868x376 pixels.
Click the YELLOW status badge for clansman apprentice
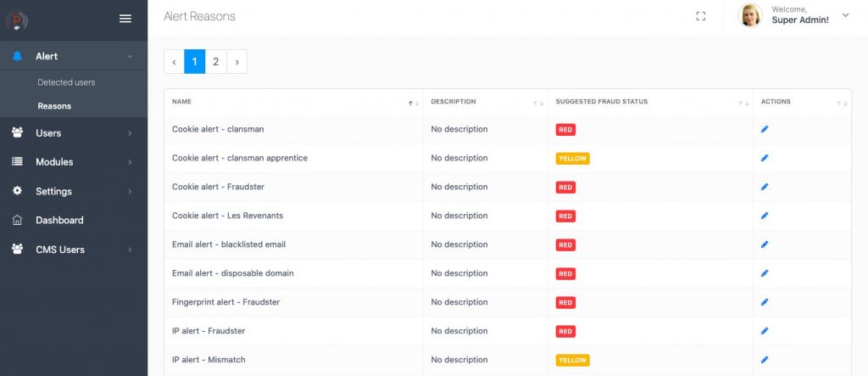tap(572, 158)
